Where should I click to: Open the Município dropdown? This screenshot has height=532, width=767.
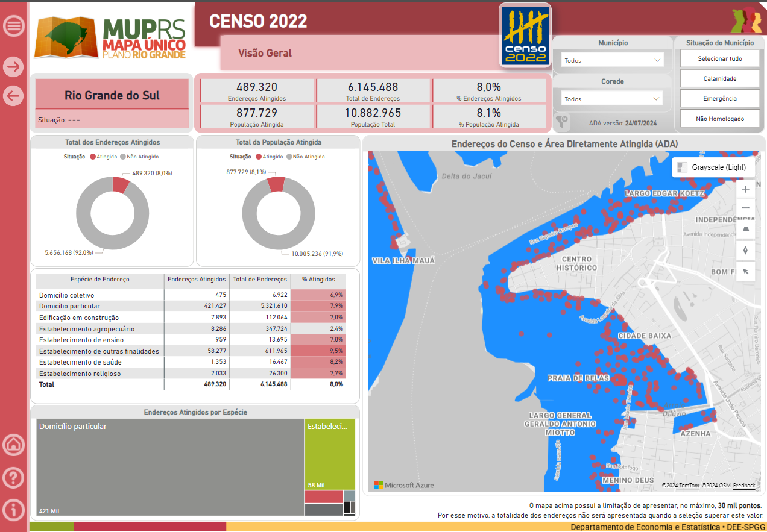612,60
